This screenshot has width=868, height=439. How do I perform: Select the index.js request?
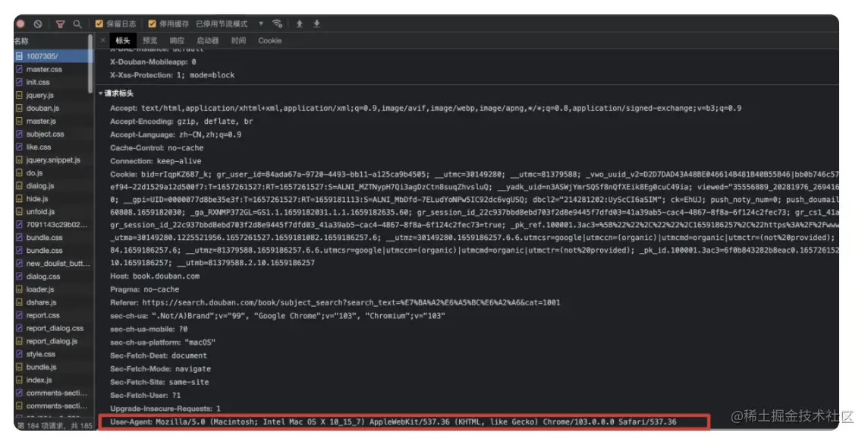(x=52, y=380)
